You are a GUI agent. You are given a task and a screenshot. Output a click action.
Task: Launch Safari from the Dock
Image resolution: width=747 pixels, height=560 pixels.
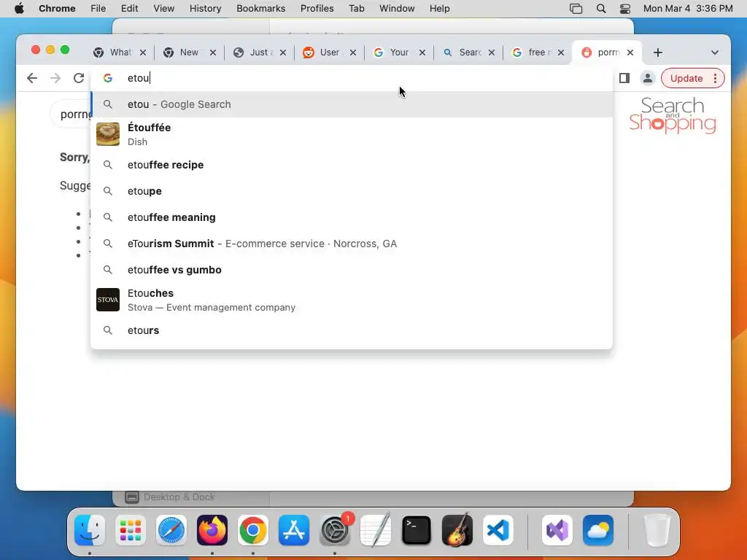171,530
